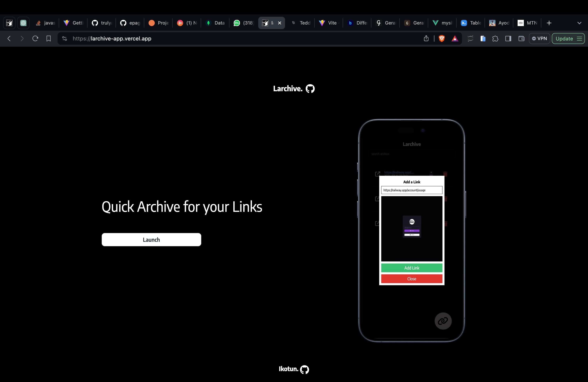Open GitHub icon beside Larchive header
The height and width of the screenshot is (382, 588).
tap(310, 89)
